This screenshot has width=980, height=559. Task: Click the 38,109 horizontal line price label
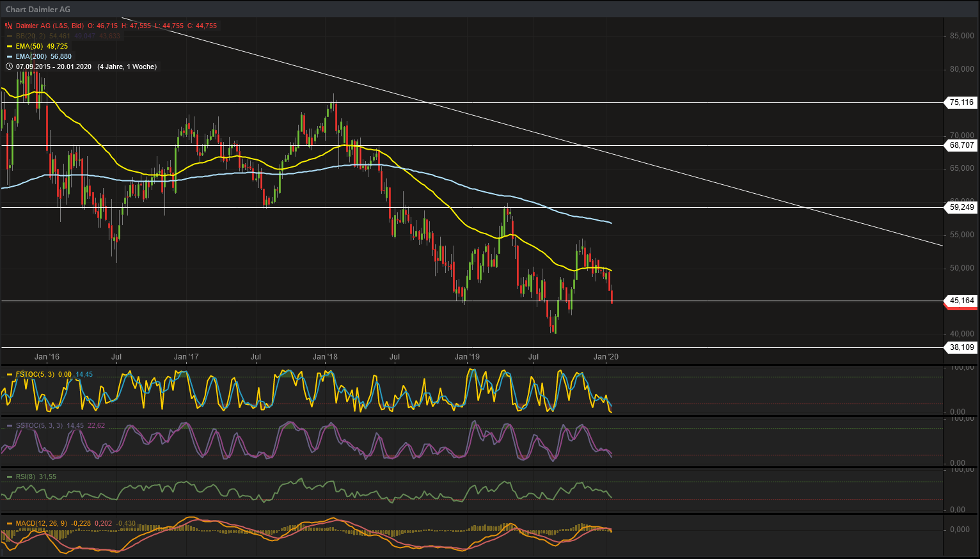961,347
